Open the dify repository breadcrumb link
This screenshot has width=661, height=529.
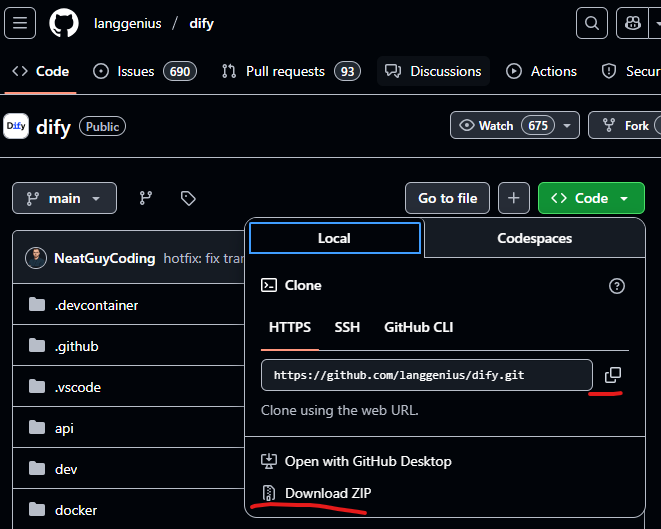202,23
